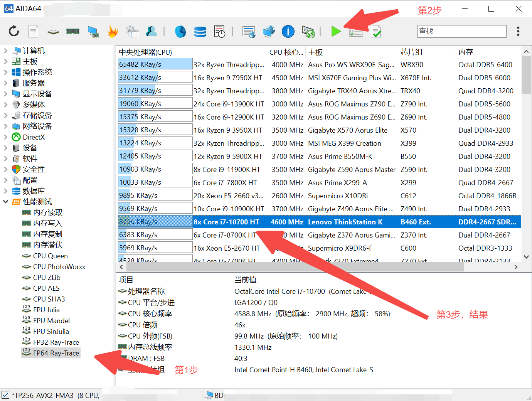Select FP64 Ray-Trace benchmark
This screenshot has width=532, height=401.
[51, 353]
